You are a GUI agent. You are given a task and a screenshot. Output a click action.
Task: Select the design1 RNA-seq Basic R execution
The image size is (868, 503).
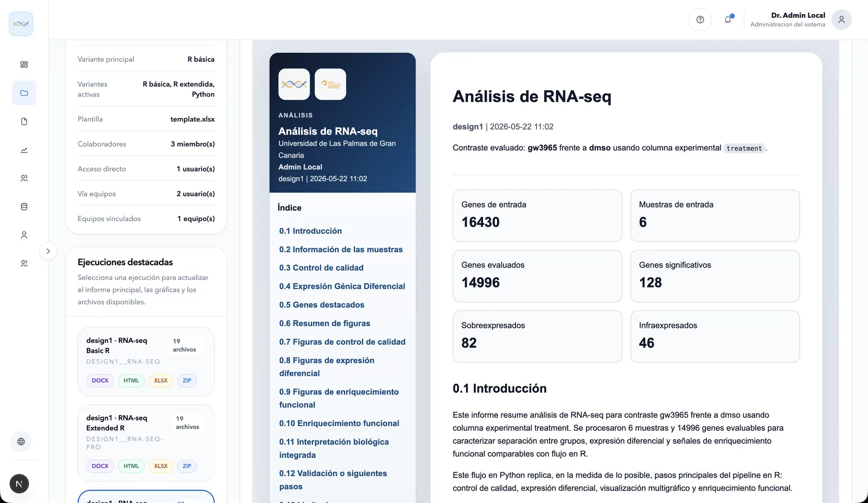tap(146, 361)
